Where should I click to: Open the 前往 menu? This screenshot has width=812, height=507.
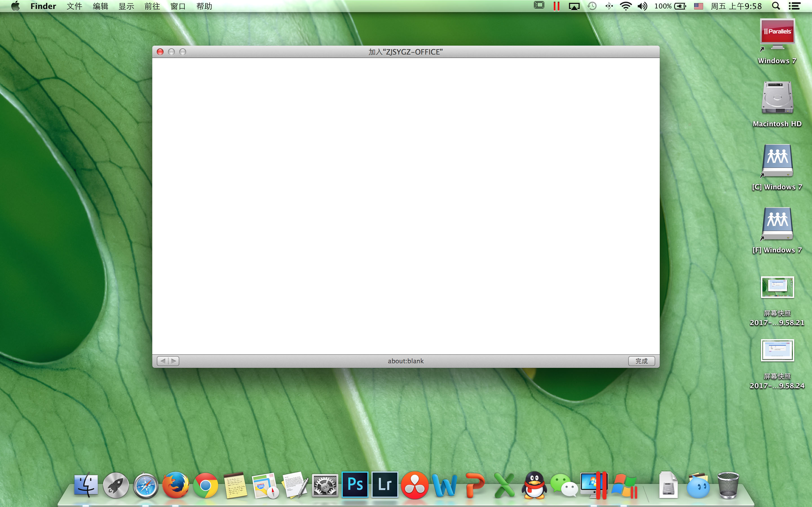[x=152, y=6]
